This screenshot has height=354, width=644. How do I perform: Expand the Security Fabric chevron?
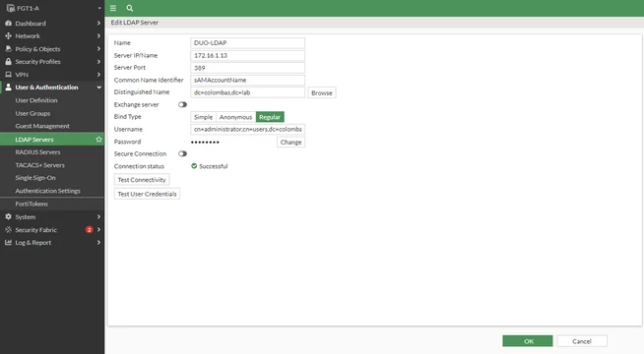click(98, 230)
